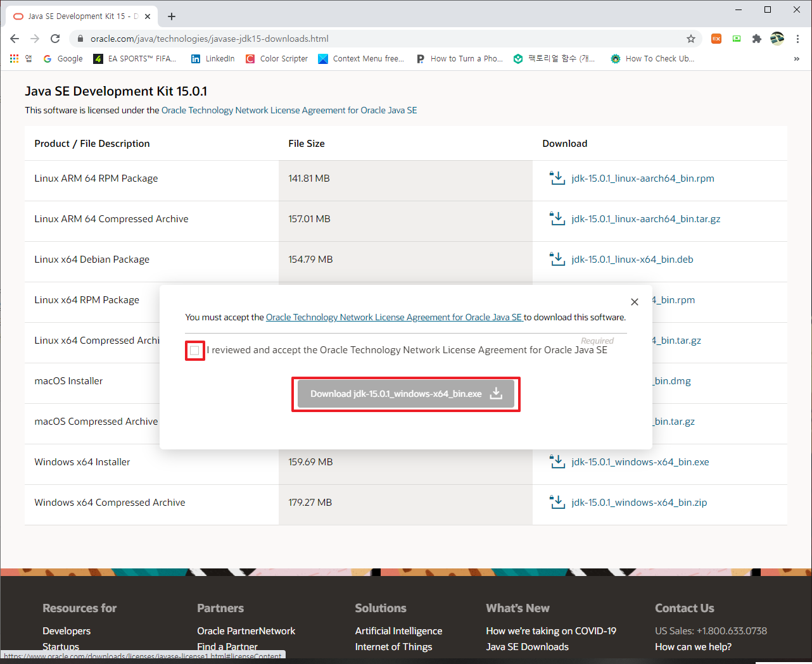
Task: Open the Context Menu free bookmark
Action: 361,58
